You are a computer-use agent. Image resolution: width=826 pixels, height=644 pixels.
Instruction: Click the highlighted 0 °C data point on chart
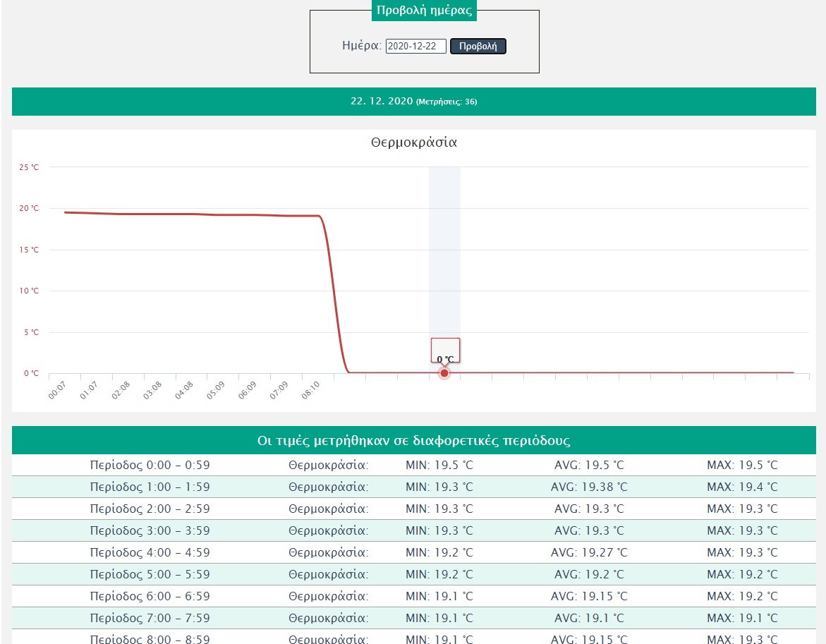(x=444, y=373)
